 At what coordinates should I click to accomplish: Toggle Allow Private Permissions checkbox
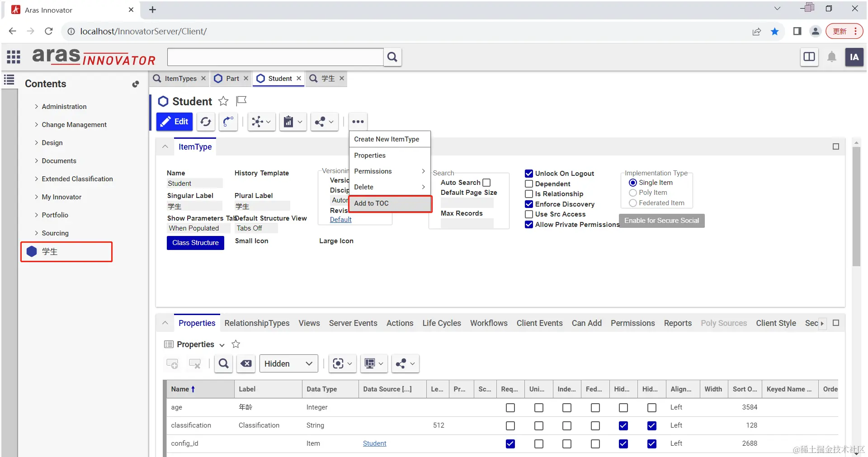click(529, 224)
